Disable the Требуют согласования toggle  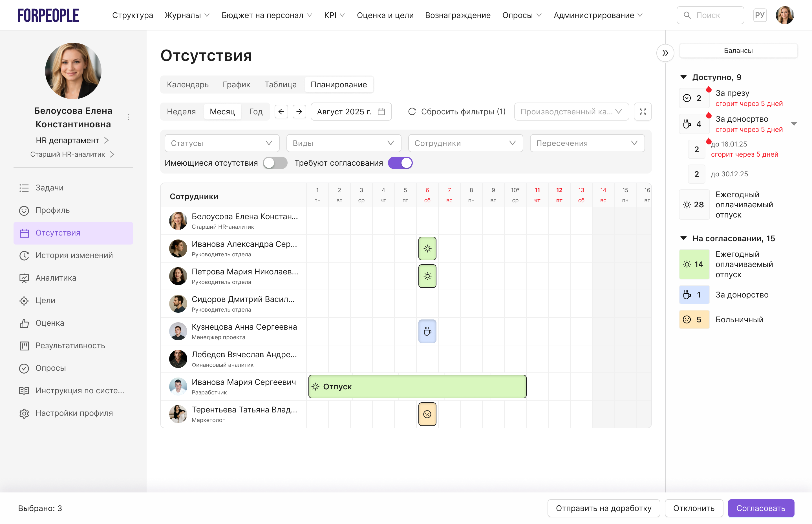(400, 163)
